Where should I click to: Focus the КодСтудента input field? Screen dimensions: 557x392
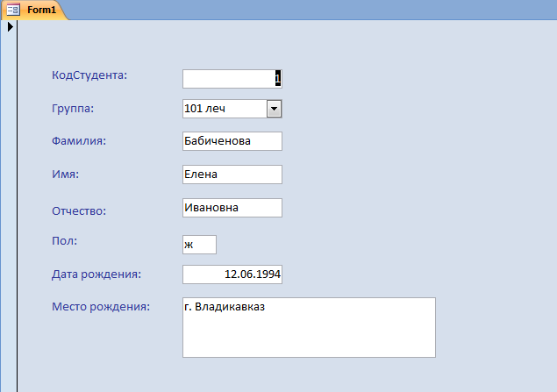coord(232,79)
